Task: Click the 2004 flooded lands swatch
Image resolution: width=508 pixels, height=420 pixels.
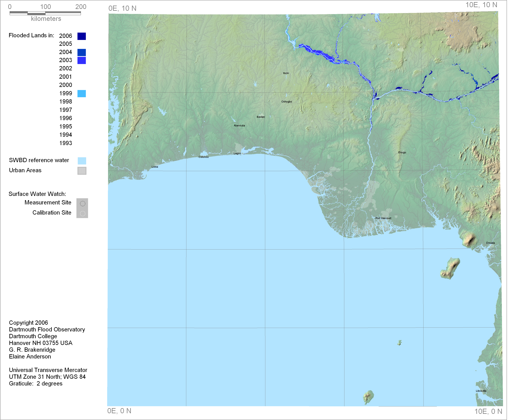Action: 82,52
